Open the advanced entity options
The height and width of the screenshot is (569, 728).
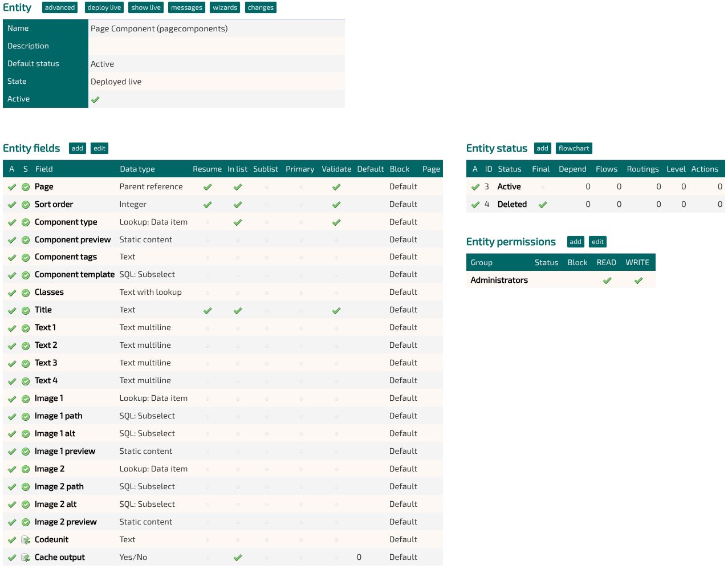60,7
